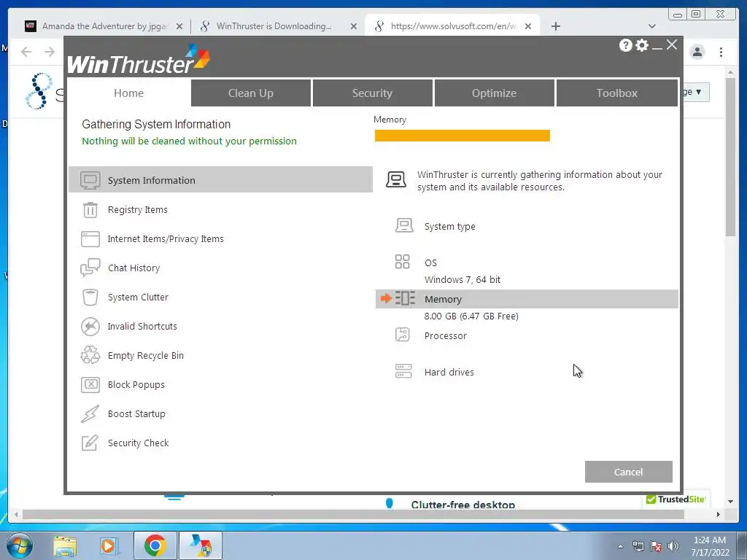Click the Processor label
The width and height of the screenshot is (747, 560).
446,335
